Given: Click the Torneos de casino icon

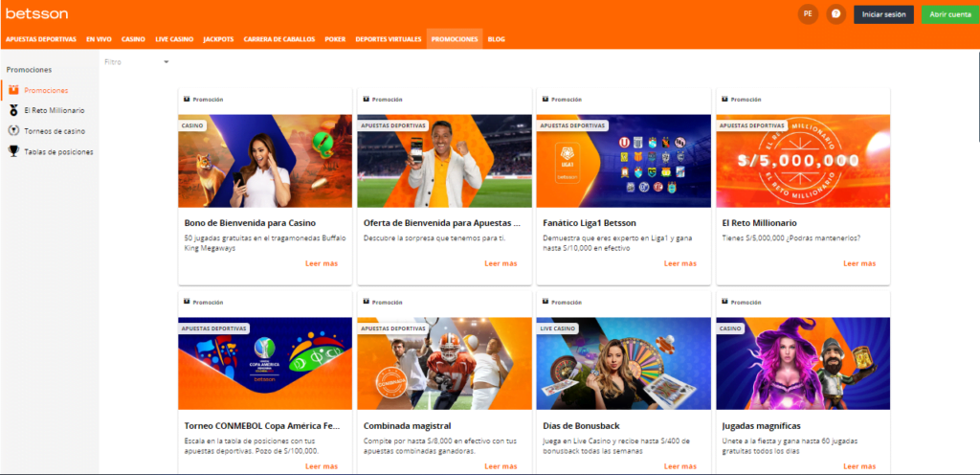Looking at the screenshot, I should click(x=13, y=131).
